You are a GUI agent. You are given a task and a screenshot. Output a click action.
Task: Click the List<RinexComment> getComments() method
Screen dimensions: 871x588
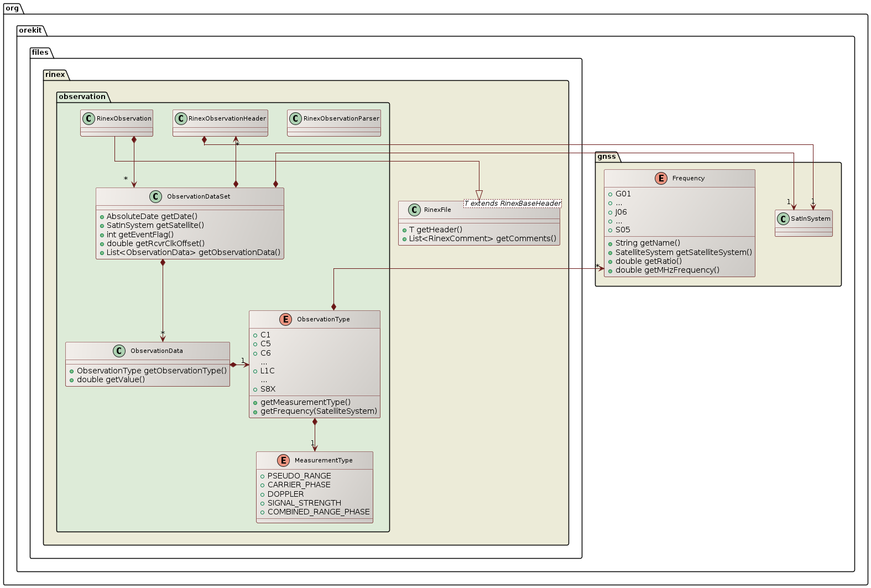tap(482, 238)
